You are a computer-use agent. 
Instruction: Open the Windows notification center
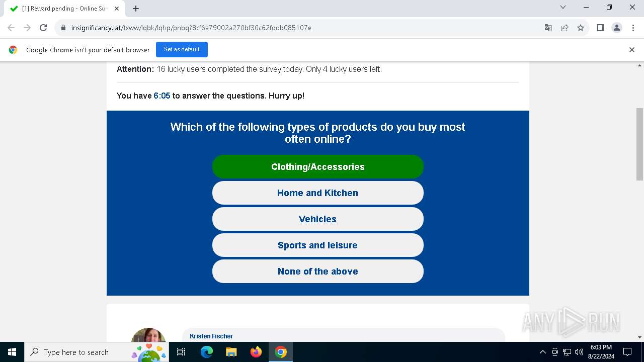pos(627,352)
